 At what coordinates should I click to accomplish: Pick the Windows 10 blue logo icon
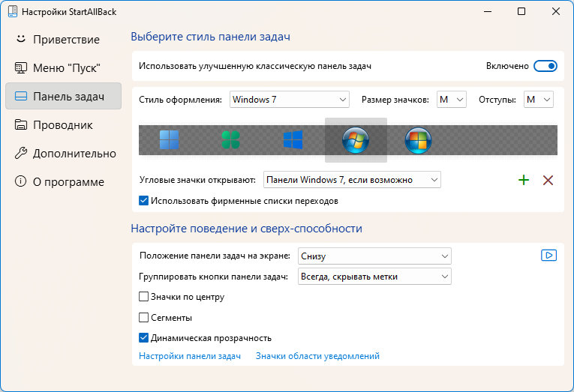[293, 139]
